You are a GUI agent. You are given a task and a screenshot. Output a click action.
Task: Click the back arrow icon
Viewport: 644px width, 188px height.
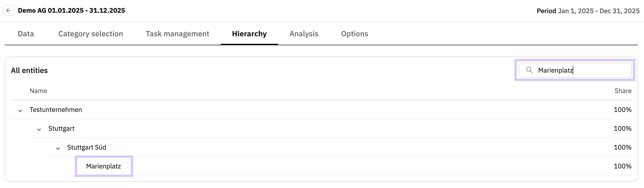(8, 11)
